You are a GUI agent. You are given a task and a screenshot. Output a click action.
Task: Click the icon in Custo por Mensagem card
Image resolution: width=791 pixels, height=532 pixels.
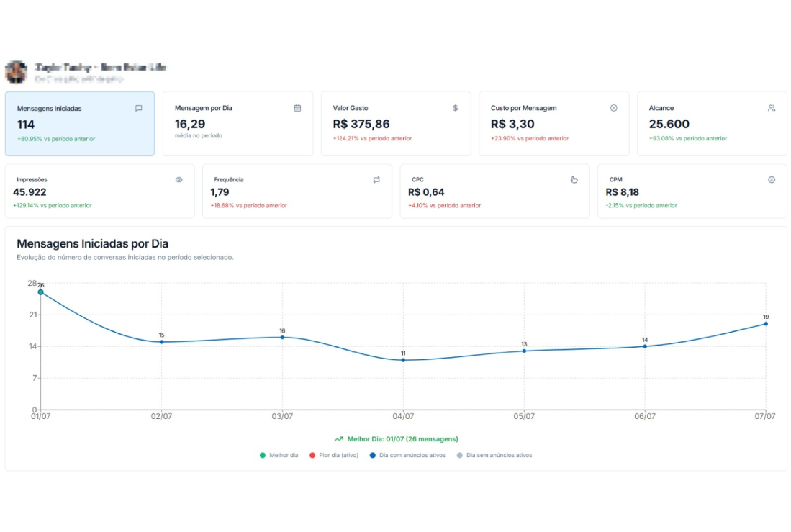pos(613,108)
